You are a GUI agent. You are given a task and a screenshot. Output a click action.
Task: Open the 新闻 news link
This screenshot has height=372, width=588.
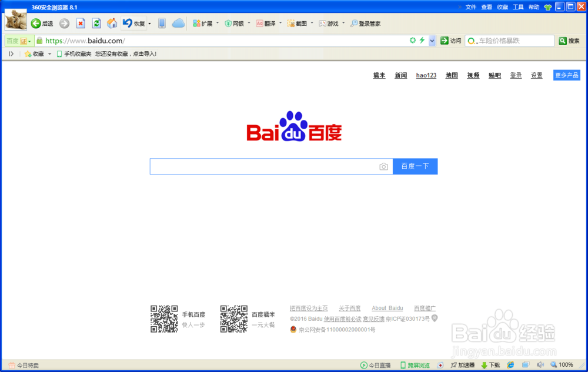pyautogui.click(x=401, y=75)
